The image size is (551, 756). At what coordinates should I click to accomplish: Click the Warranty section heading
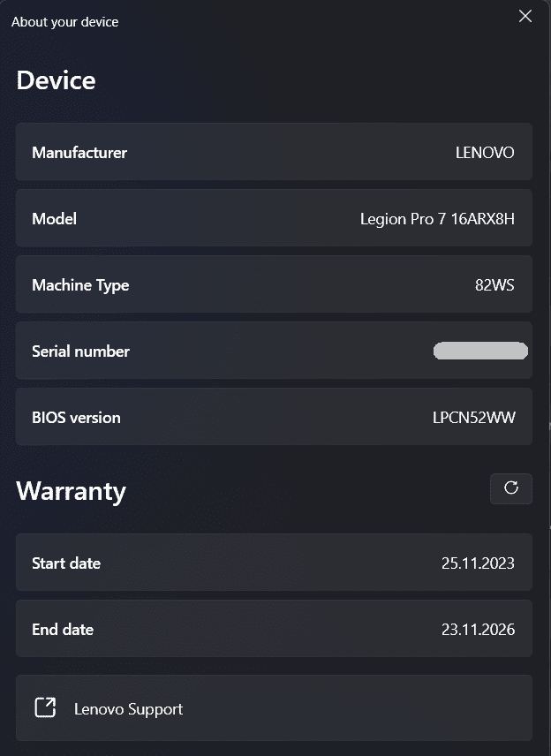71,491
